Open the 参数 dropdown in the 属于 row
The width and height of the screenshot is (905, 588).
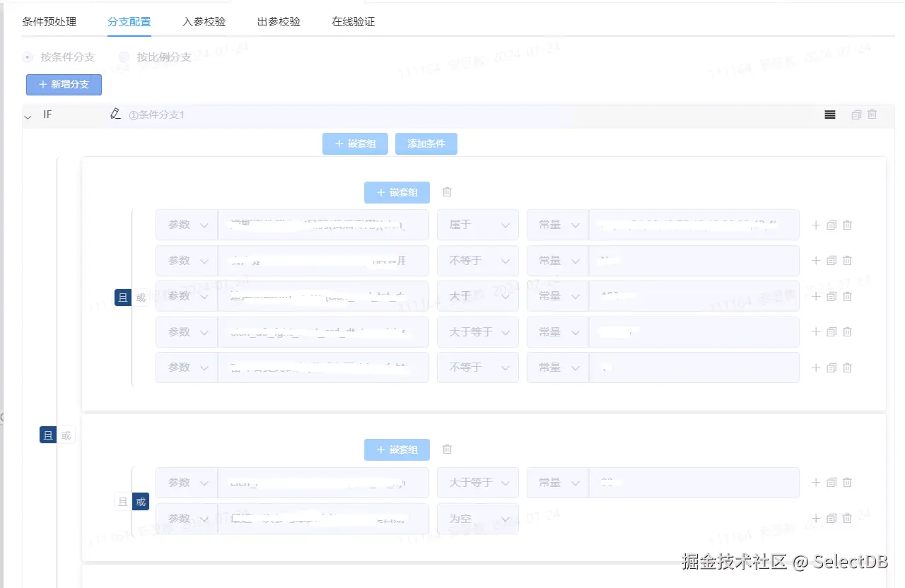tap(187, 225)
